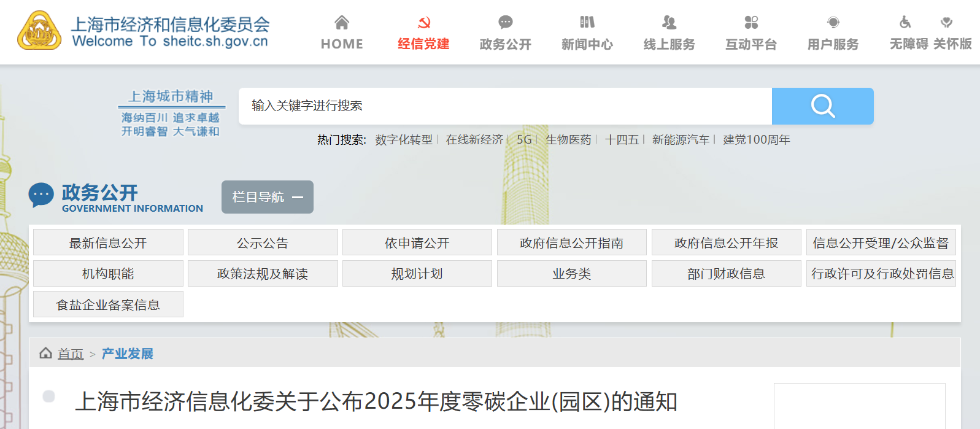
Task: Open the 部门财政信息 category
Action: pyautogui.click(x=726, y=274)
